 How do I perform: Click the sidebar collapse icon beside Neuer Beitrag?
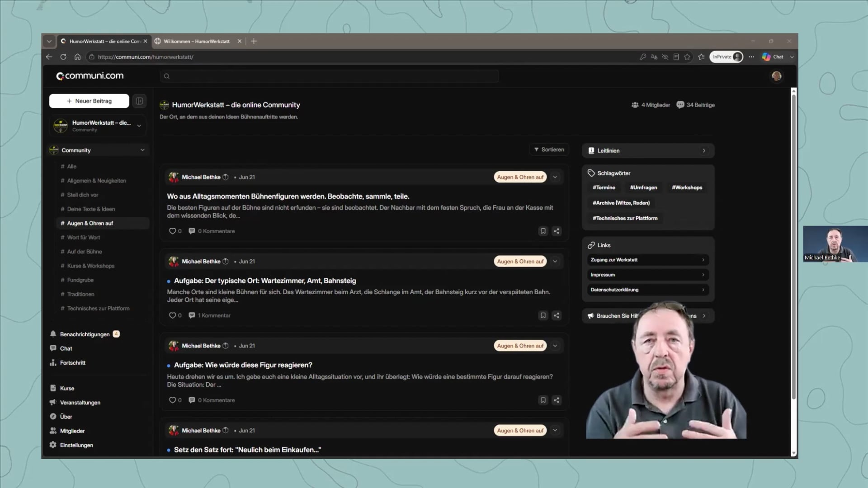139,101
